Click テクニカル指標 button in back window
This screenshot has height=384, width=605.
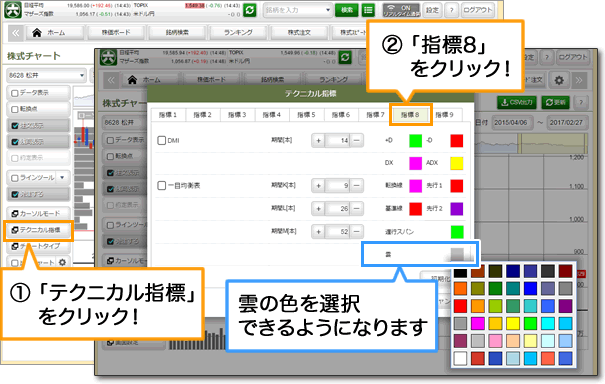coord(39,230)
